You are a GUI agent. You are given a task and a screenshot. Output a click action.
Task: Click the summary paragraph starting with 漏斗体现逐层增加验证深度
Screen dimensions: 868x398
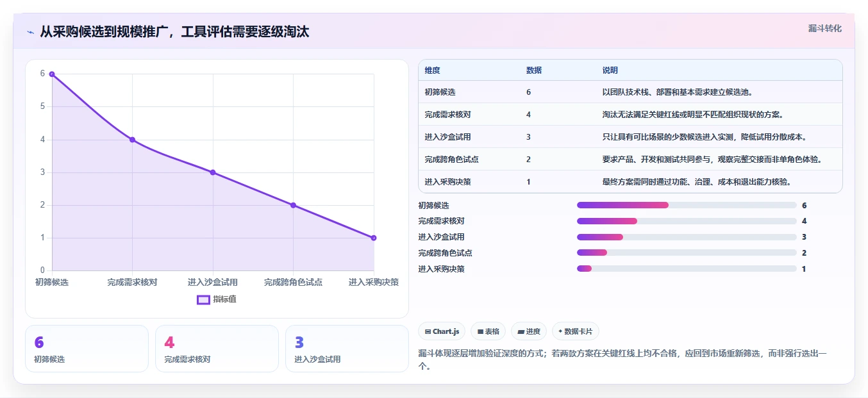[x=622, y=360]
